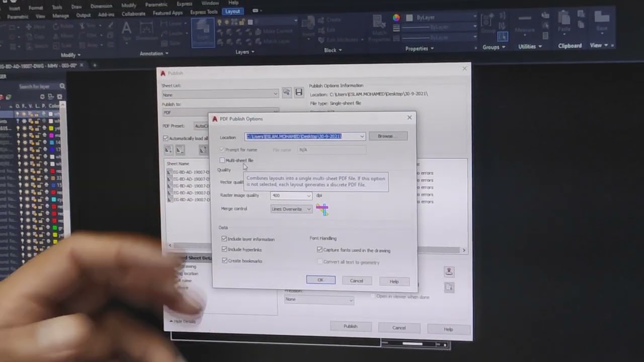644x362 pixels.
Task: Uncheck Include hyperlinks option
Action: tap(224, 249)
